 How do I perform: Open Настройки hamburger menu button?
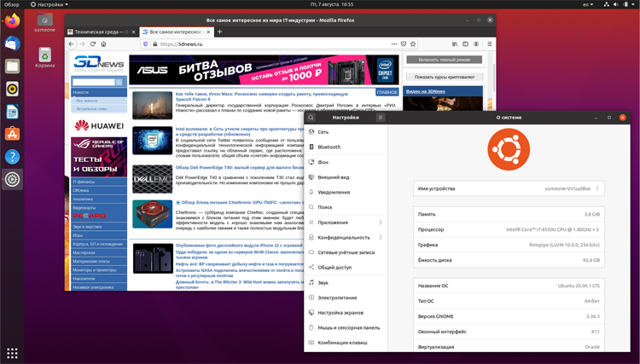coord(381,118)
